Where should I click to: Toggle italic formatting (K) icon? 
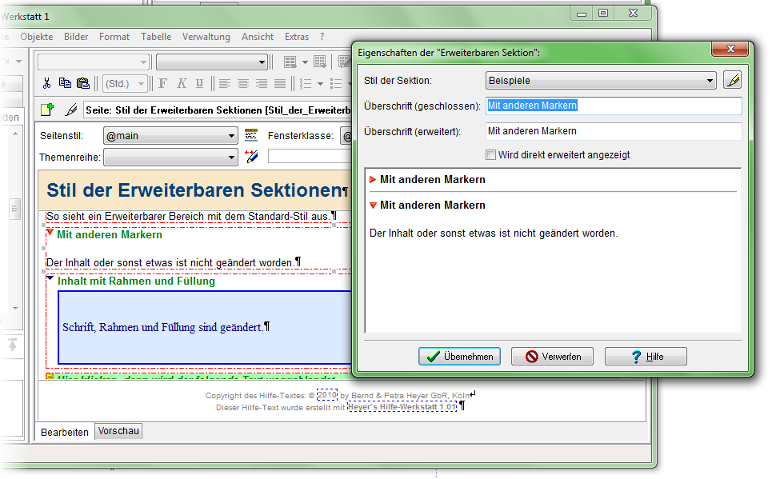pos(182,83)
